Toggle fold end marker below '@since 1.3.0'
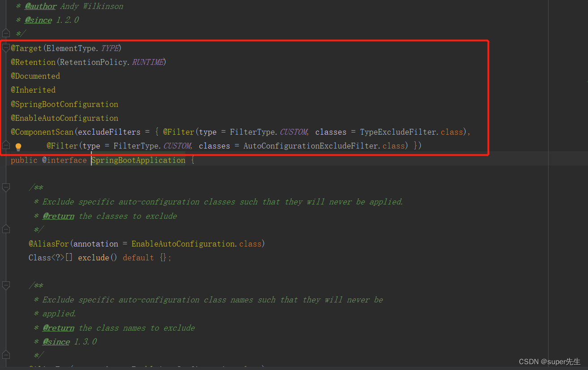Viewport: 588px width, 370px height. (x=6, y=355)
